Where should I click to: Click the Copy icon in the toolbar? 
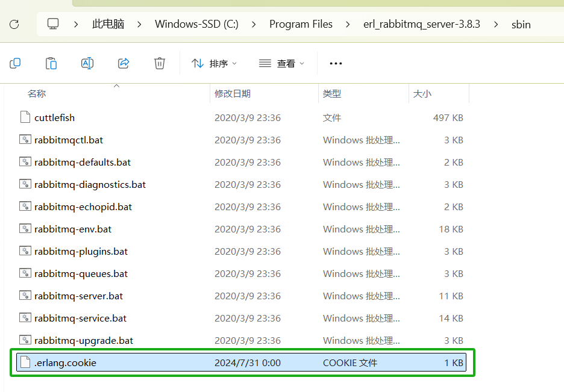(x=15, y=64)
